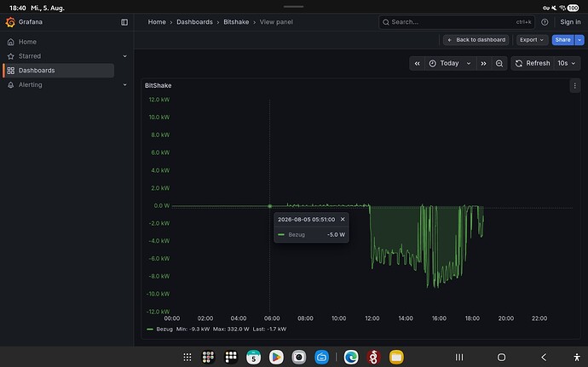Zoom out the time range
This screenshot has width=588, height=367.
tap(499, 63)
